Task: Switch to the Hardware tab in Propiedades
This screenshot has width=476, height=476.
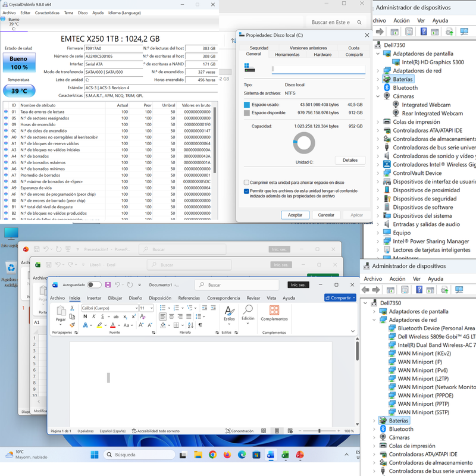Action: (322, 55)
